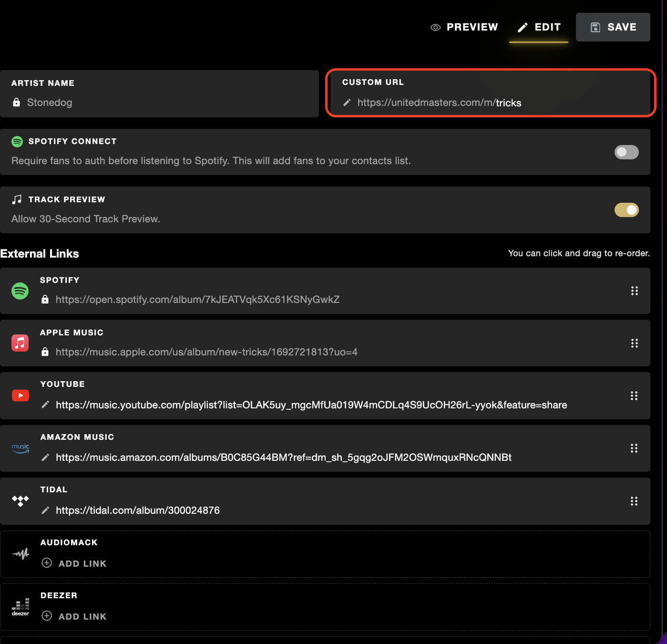Click the Amazon Music row drag handle
The width and height of the screenshot is (667, 644).
pyautogui.click(x=634, y=448)
